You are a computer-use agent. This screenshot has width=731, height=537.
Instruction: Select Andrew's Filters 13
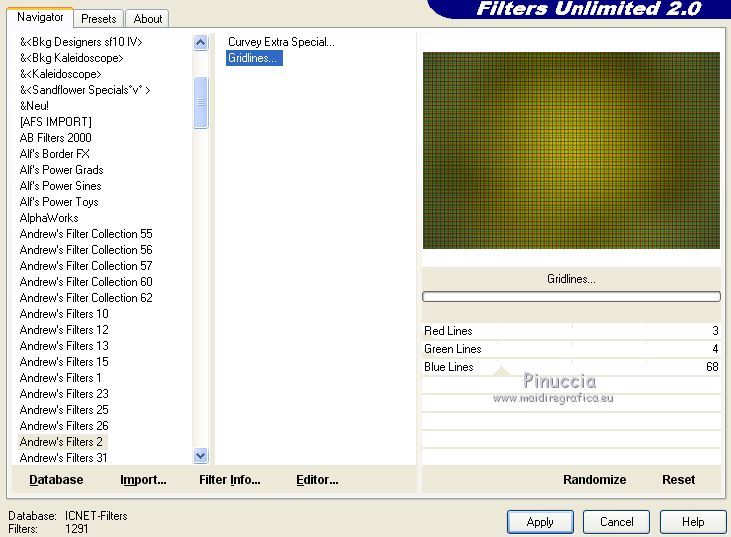pyautogui.click(x=64, y=345)
